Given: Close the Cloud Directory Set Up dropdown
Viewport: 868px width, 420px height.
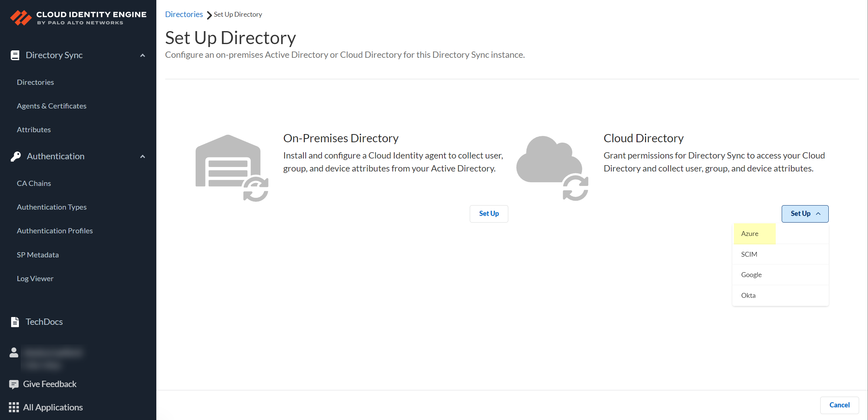Looking at the screenshot, I should pyautogui.click(x=805, y=214).
